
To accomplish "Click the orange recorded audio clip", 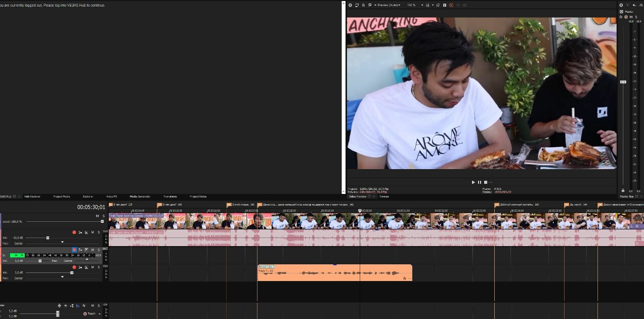I will (334, 273).
